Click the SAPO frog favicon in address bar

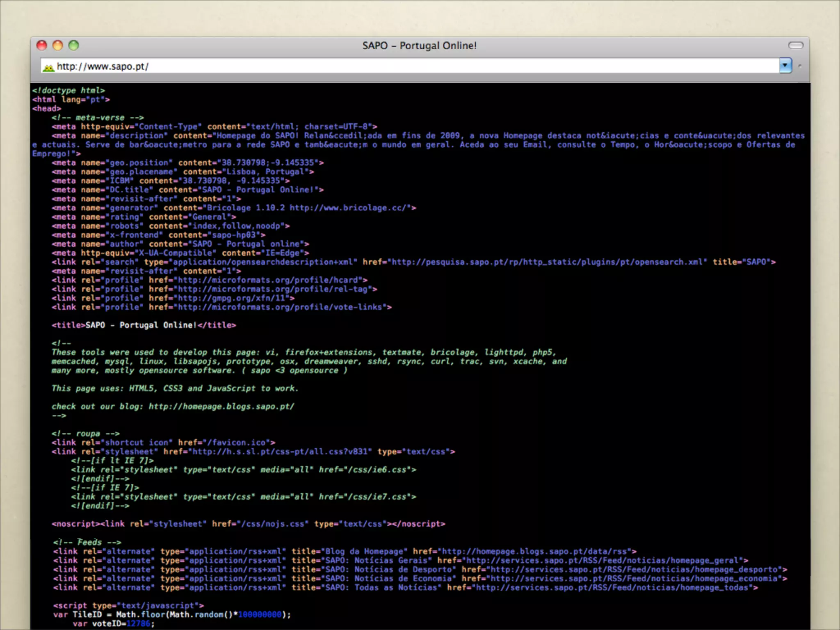click(48, 67)
